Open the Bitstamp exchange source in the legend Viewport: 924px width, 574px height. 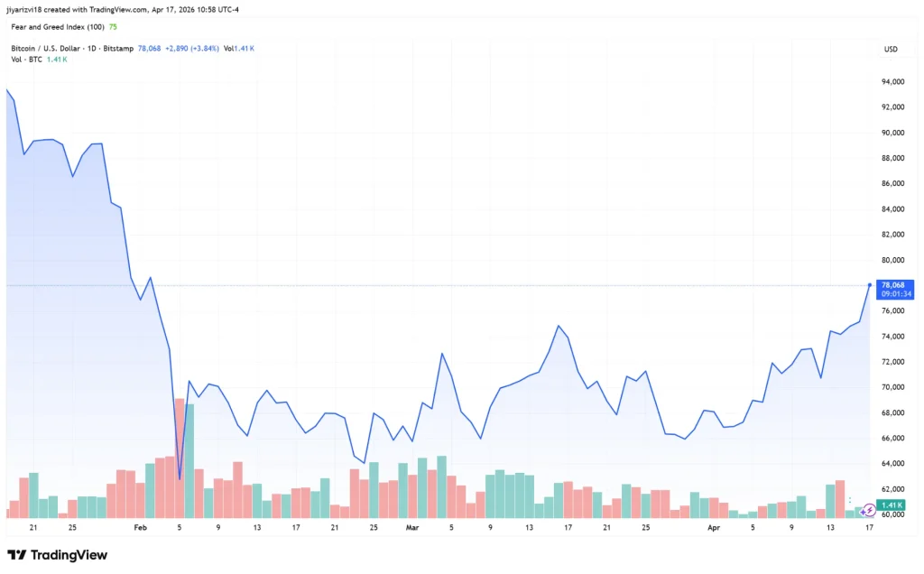[x=117, y=49]
